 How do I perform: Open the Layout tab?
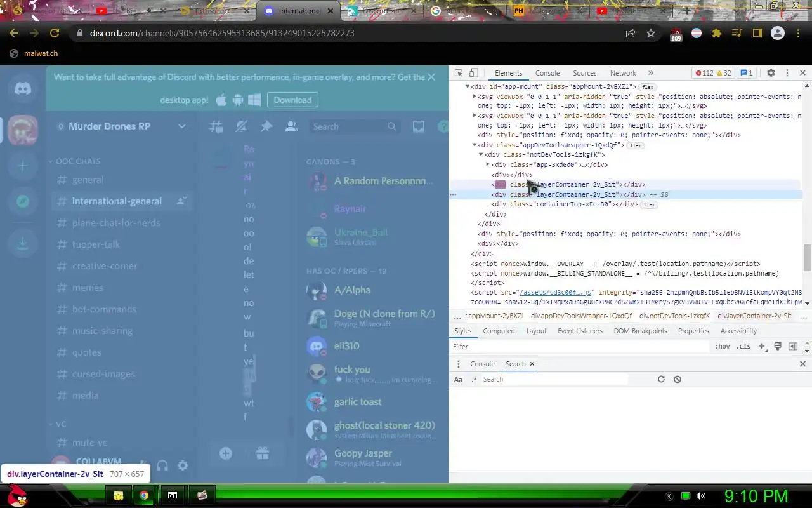point(536,331)
